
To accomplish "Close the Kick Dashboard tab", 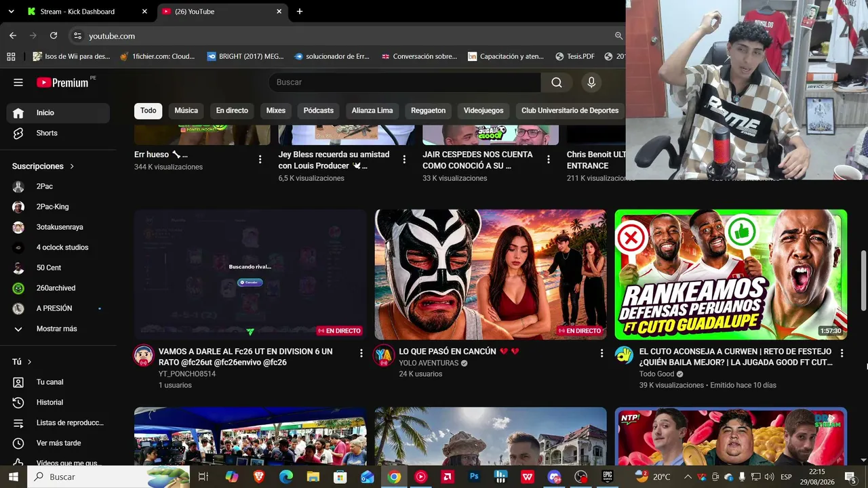I will pyautogui.click(x=144, y=12).
